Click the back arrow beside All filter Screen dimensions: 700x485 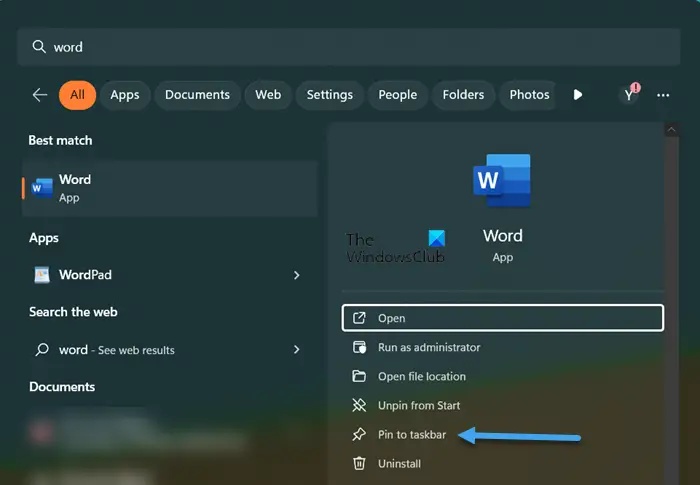pos(40,95)
